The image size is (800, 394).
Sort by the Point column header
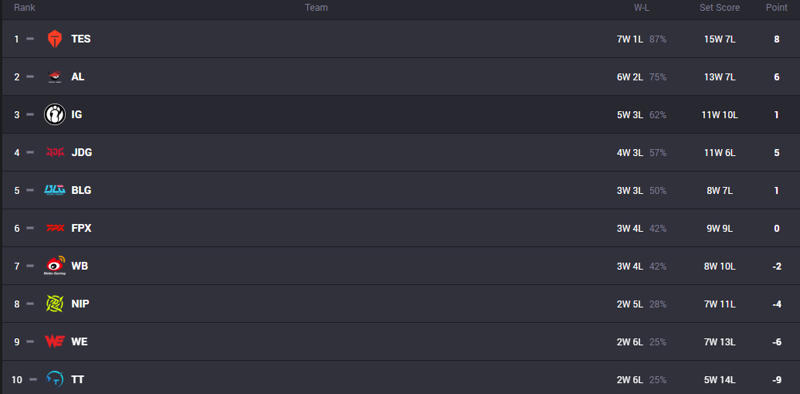777,8
